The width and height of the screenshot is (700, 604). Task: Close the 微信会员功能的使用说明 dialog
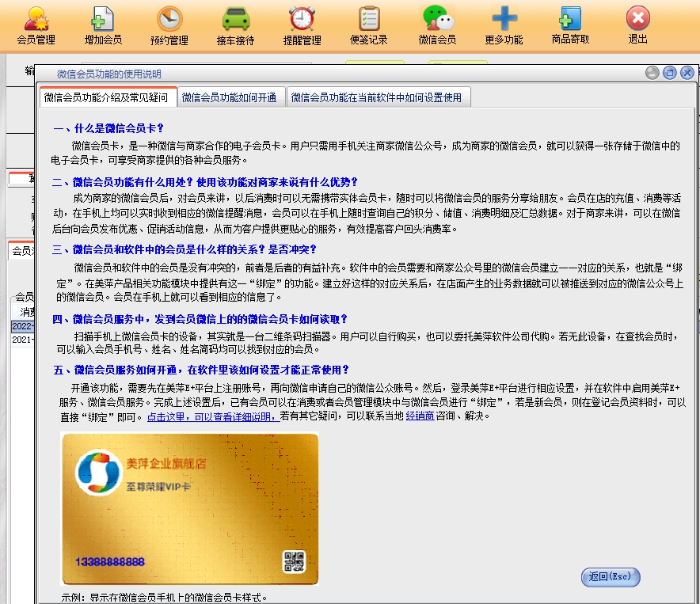pos(687,73)
